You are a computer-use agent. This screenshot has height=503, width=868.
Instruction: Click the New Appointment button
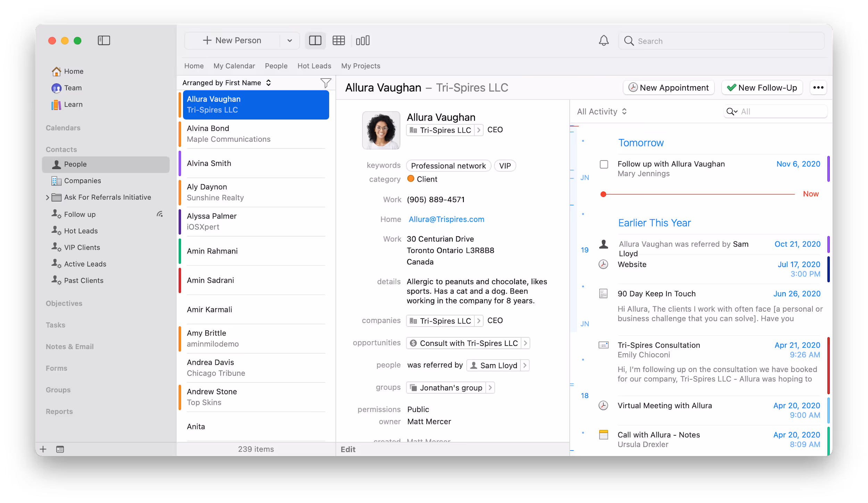pos(668,88)
